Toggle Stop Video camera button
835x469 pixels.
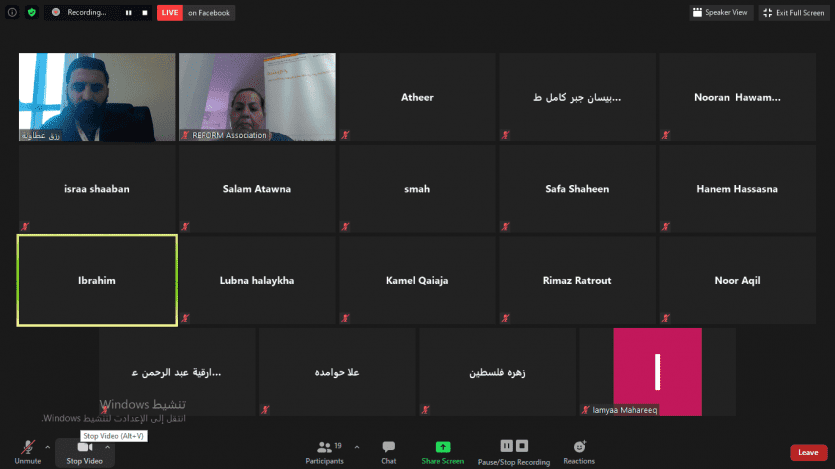84,451
